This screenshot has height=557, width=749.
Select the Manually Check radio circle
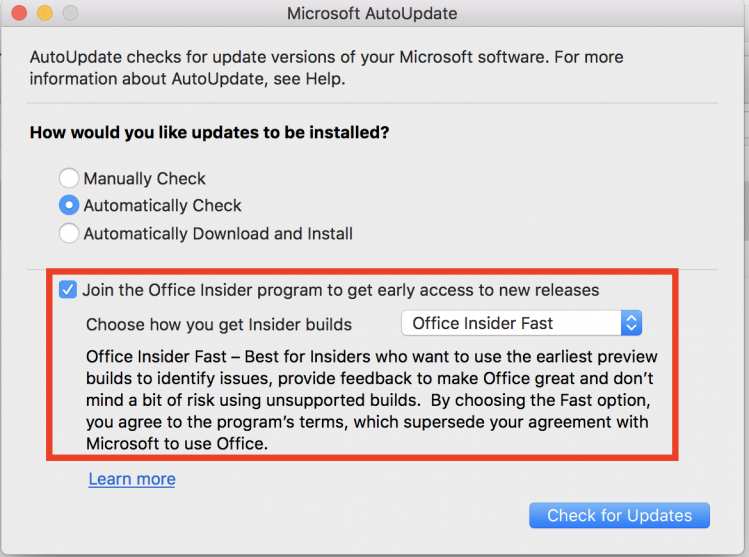(69, 179)
